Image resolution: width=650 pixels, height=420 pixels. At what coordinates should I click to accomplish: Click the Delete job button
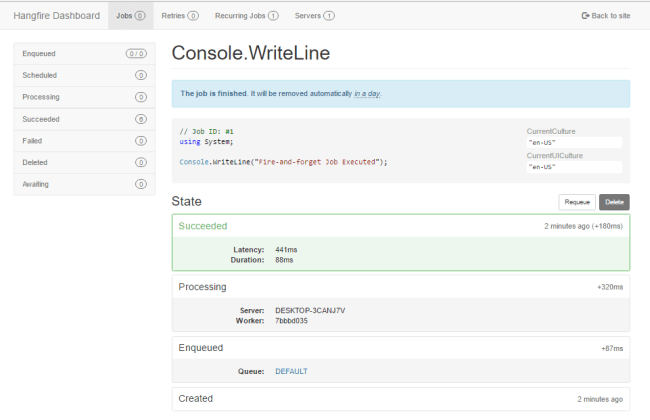tap(614, 202)
